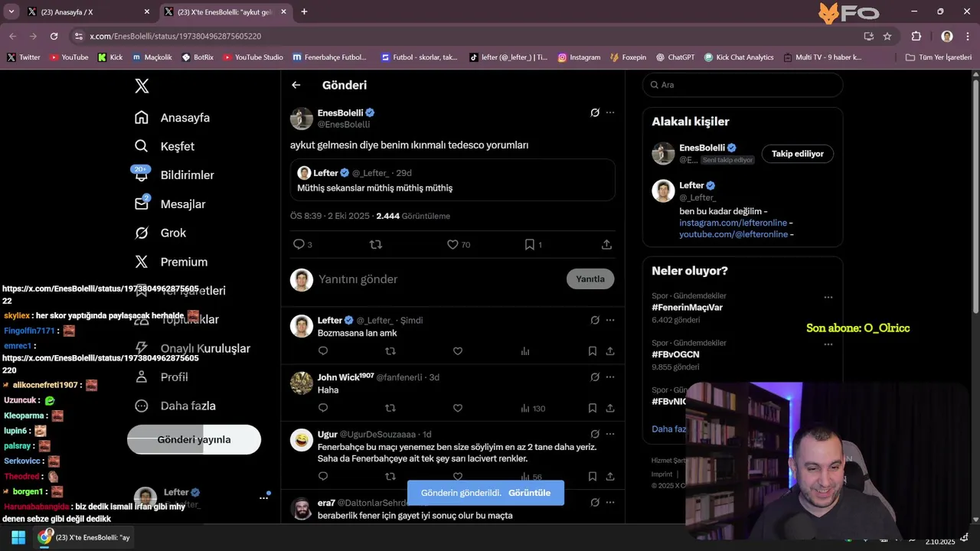Click EnesBolelli's profile avatar on post
This screenshot has width=980, height=551.
(x=302, y=119)
